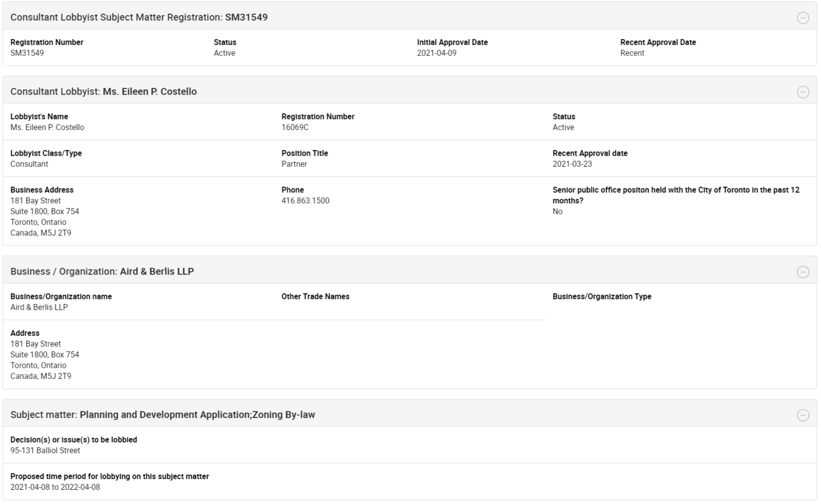Image resolution: width=821 pixels, height=504 pixels.
Task: Select the Lobbyist Class/Type value Consultant
Action: (x=30, y=164)
